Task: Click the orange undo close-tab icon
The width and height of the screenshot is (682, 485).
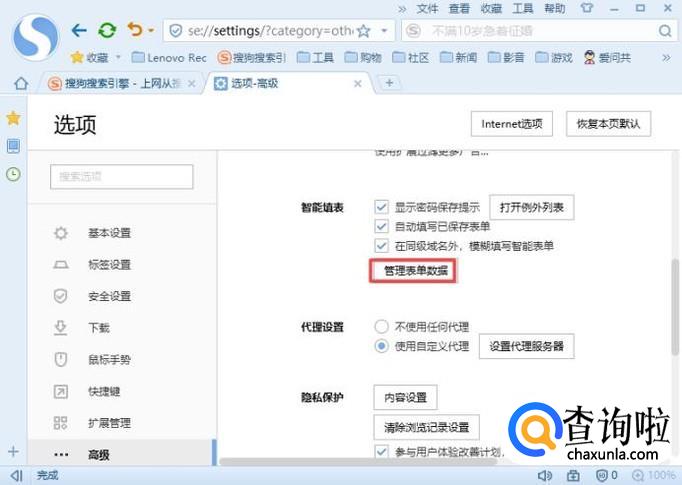Action: pyautogui.click(x=135, y=30)
